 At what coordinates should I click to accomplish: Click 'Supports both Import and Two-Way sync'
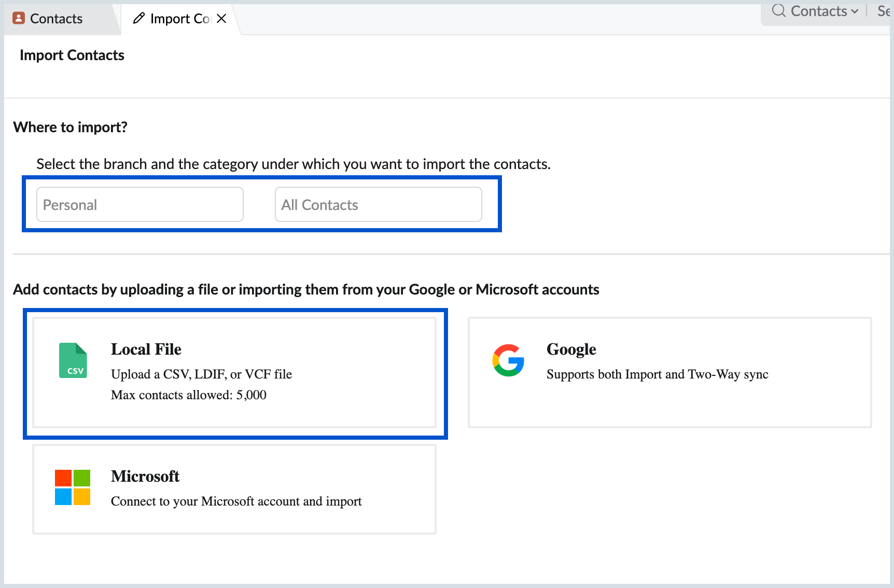657,374
